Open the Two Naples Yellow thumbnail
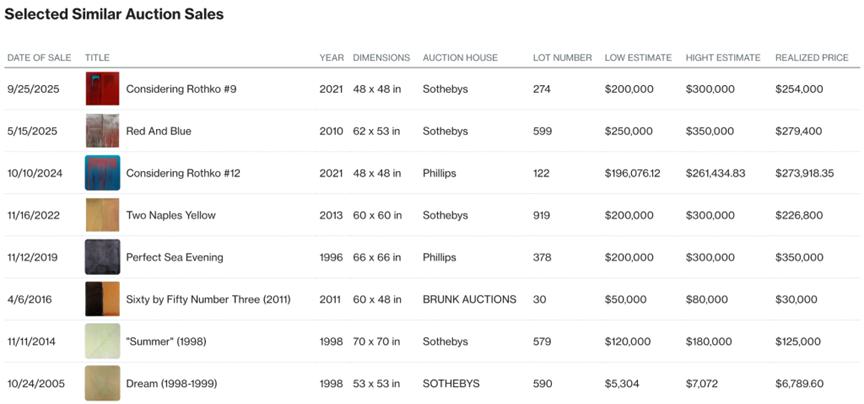The width and height of the screenshot is (864, 404). pyautogui.click(x=102, y=215)
